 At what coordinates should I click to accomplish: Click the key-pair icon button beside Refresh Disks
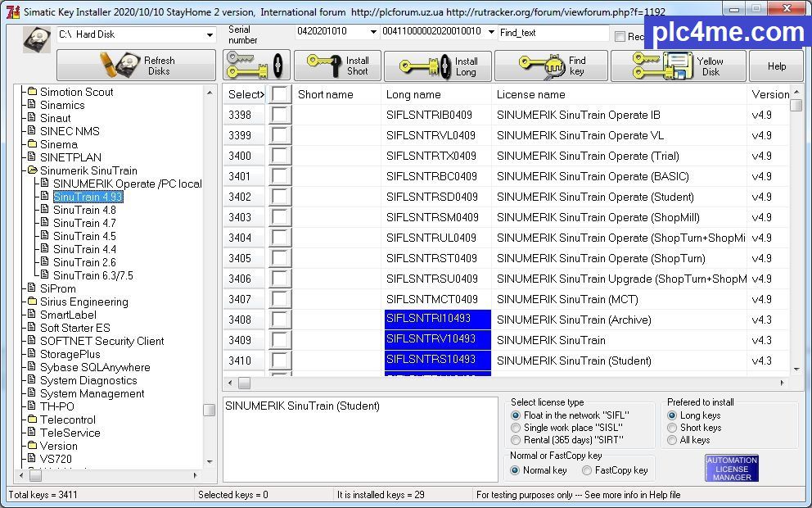point(256,66)
